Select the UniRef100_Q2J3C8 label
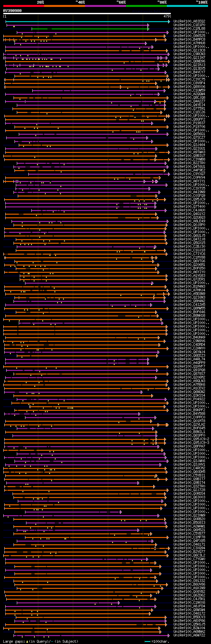The image size is (211, 644). [189, 50]
